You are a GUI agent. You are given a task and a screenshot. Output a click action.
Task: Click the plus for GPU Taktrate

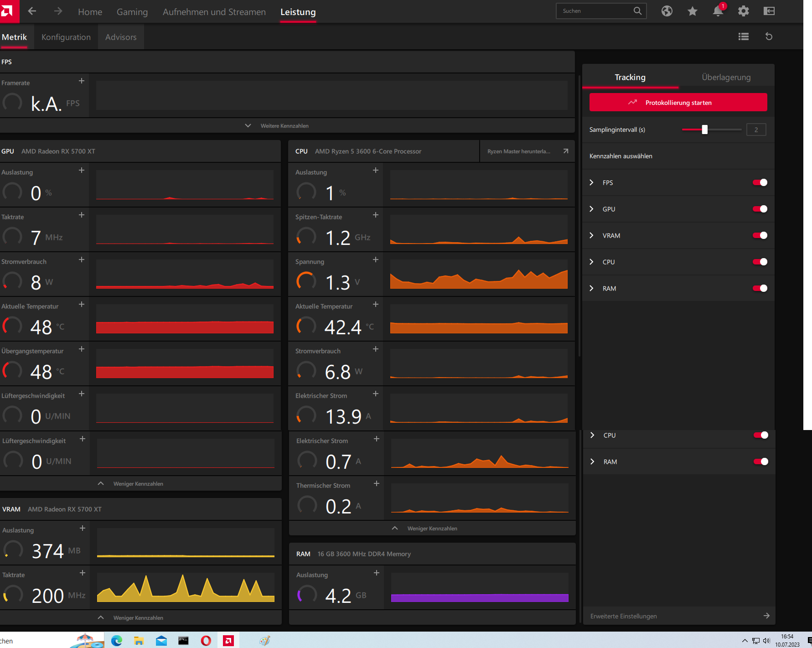(82, 215)
